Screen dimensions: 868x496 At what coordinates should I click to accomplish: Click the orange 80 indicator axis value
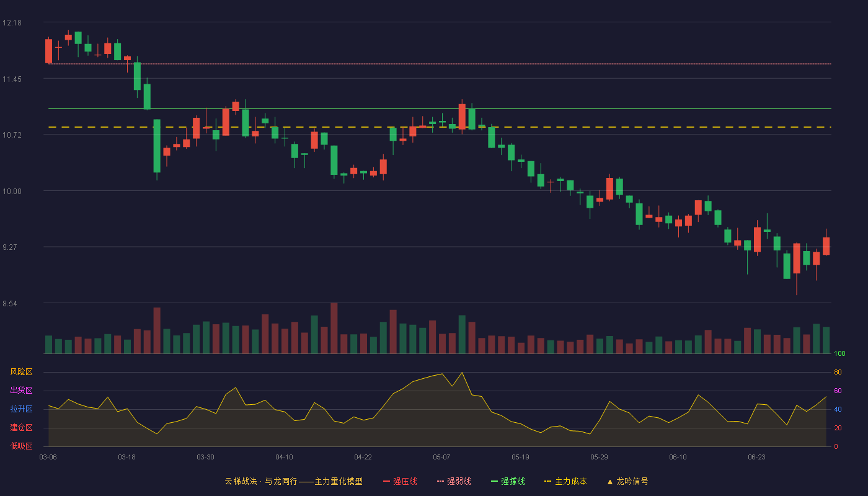838,372
